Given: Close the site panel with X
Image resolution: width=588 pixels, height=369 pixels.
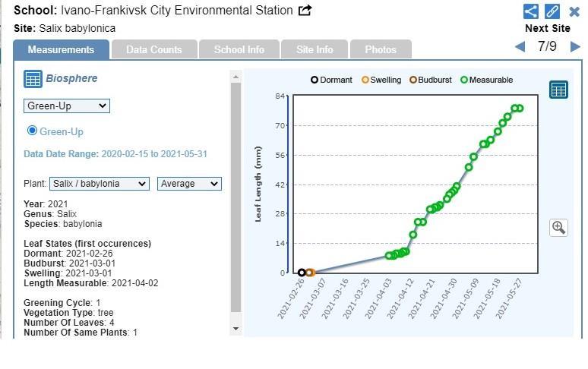Looking at the screenshot, I should [x=574, y=11].
